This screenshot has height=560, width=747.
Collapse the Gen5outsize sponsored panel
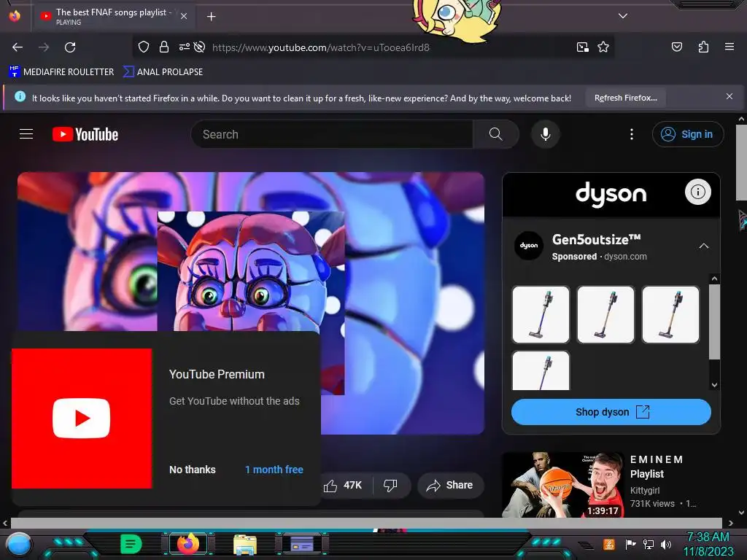(x=704, y=246)
